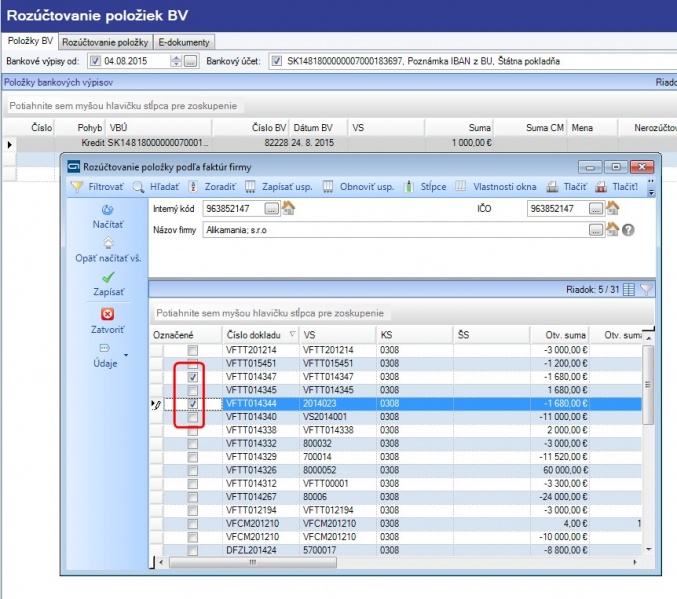Toggle the Bankové výpisy od date checkbox
This screenshot has height=599, width=677.
point(95,62)
